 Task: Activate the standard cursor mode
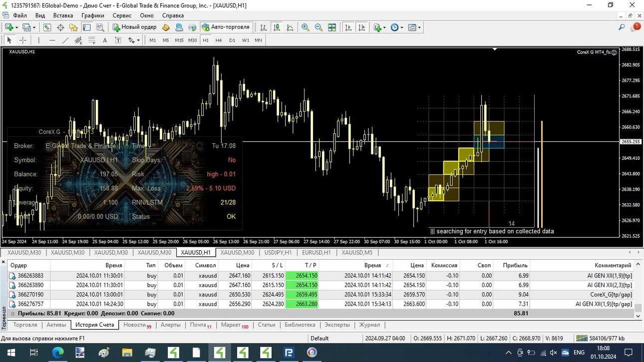pyautogui.click(x=9, y=40)
